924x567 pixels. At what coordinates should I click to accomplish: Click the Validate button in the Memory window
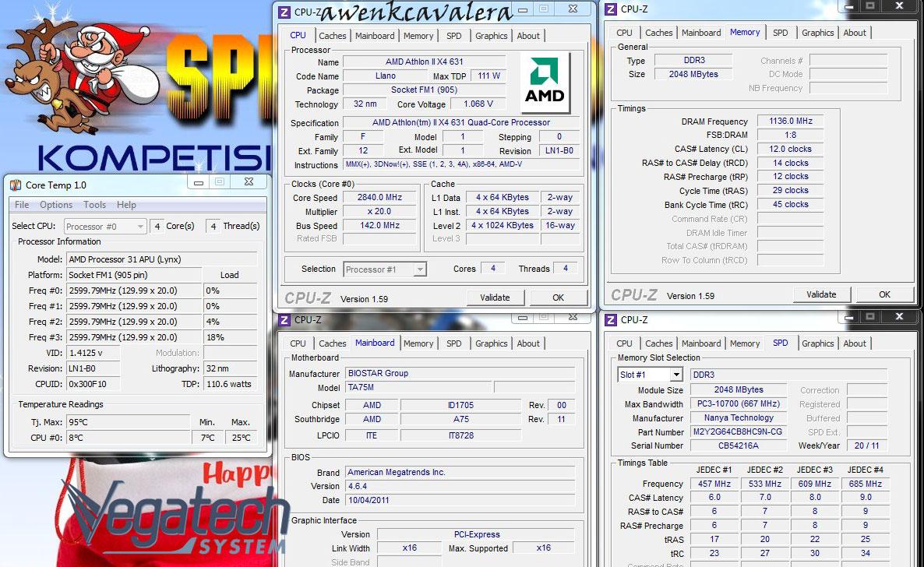coord(821,294)
